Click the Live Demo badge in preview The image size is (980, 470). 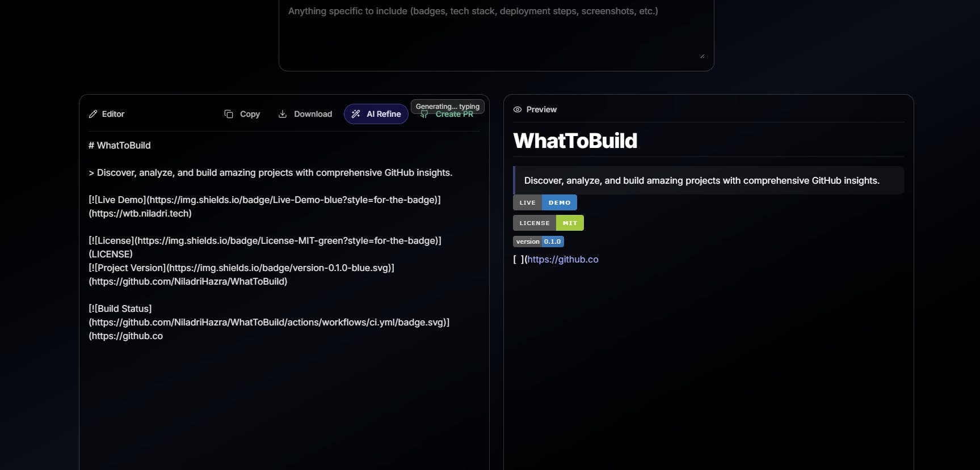[545, 202]
